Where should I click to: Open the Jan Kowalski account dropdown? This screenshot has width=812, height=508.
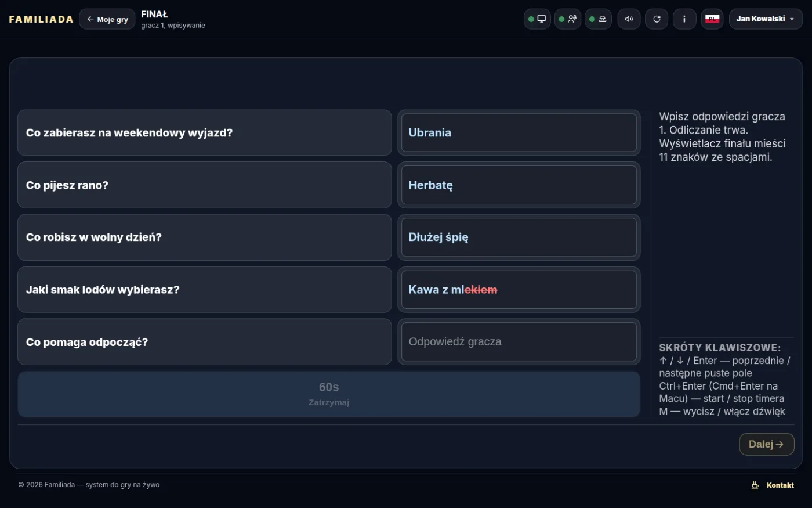tap(766, 19)
